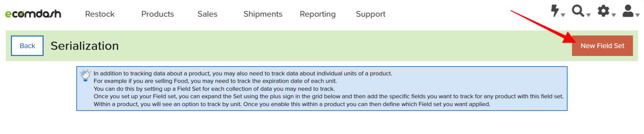The width and height of the screenshot is (644, 134).
Task: Expand the arrow beside the lightning bolt
Action: coord(563,15)
